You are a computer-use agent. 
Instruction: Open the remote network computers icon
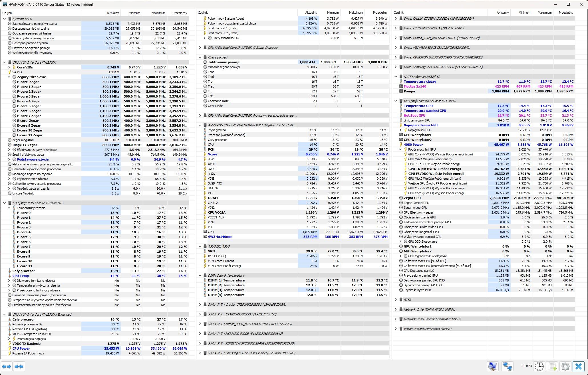point(507,366)
